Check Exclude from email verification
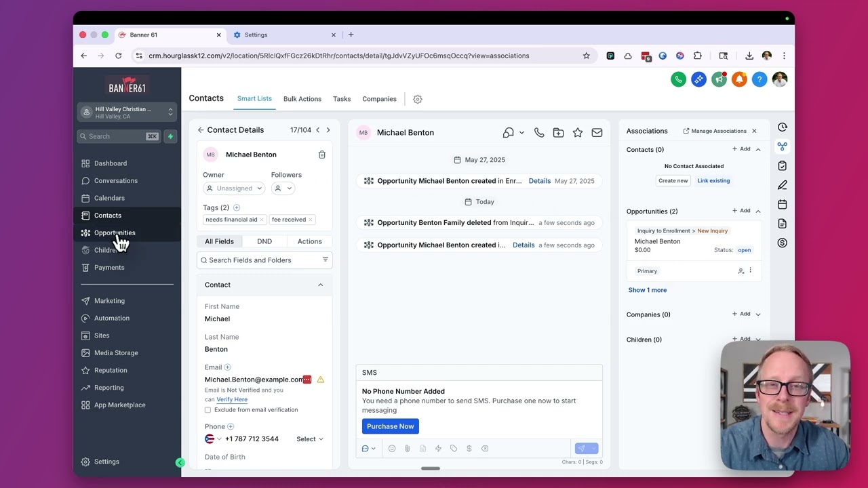This screenshot has width=868, height=488. [208, 410]
